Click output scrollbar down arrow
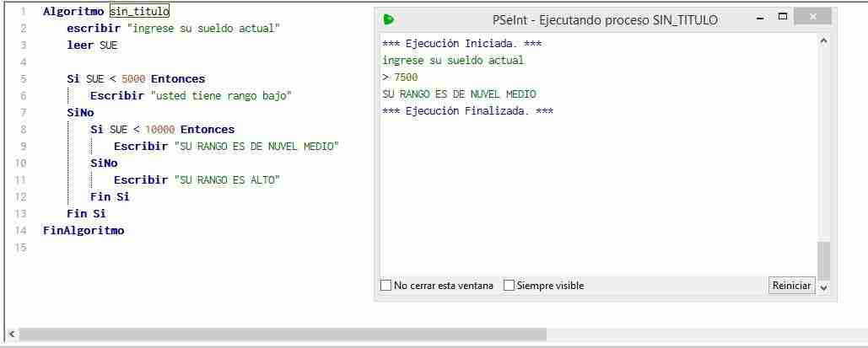This screenshot has height=348, width=868. [823, 287]
